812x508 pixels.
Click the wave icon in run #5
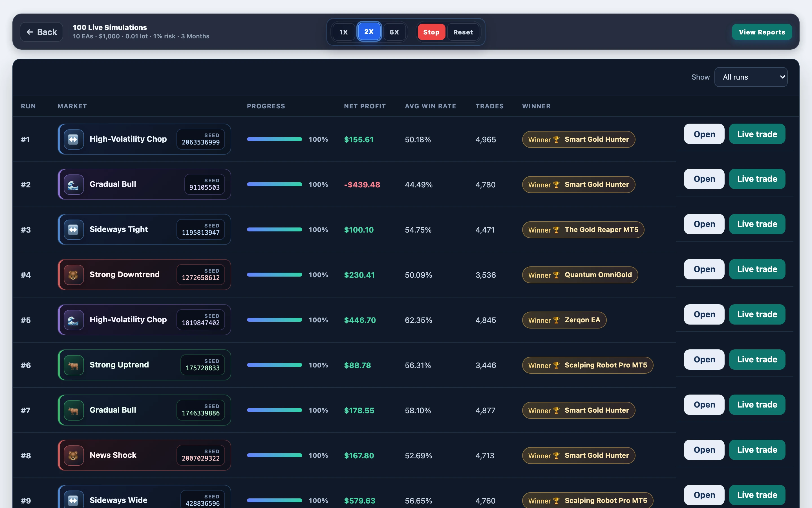tap(74, 320)
